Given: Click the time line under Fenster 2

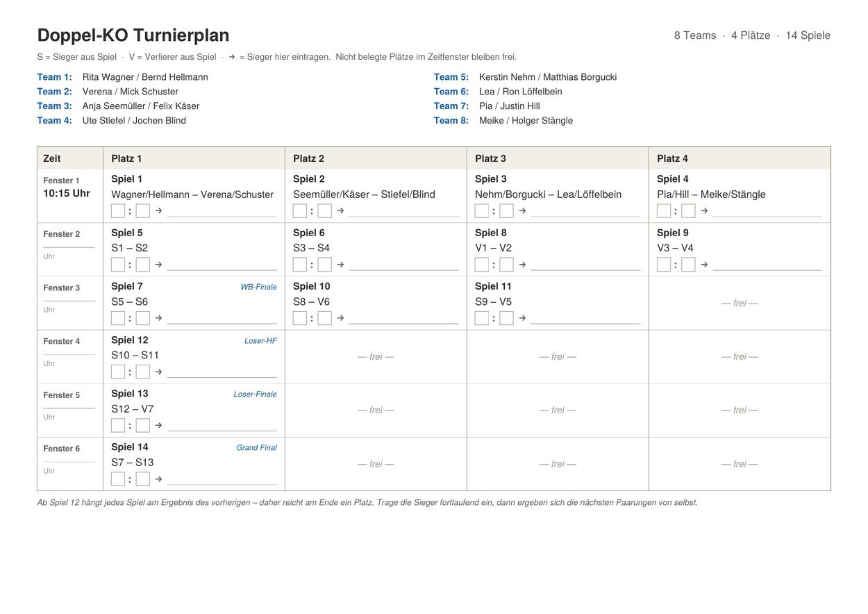Looking at the screenshot, I should [x=69, y=247].
